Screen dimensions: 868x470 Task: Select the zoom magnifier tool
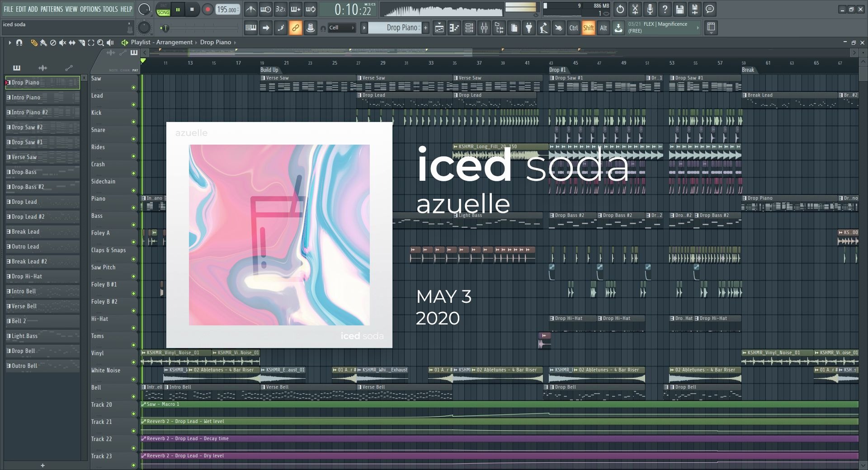click(x=100, y=42)
